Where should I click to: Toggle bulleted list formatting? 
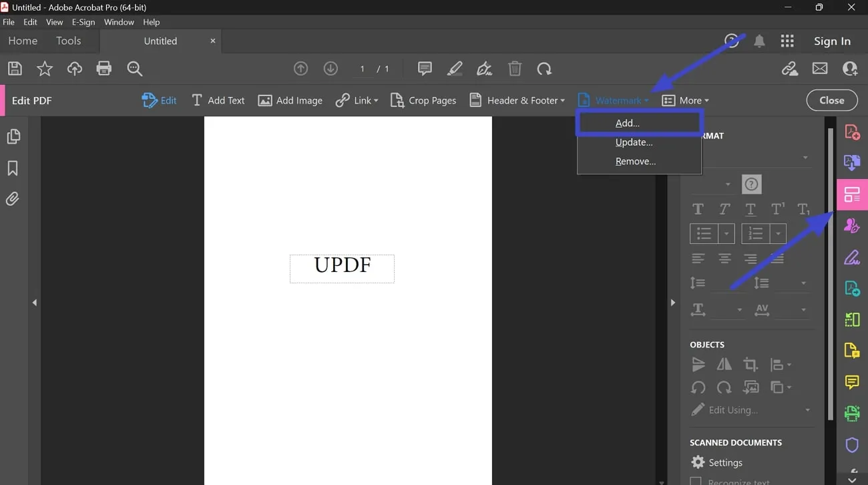tap(704, 233)
